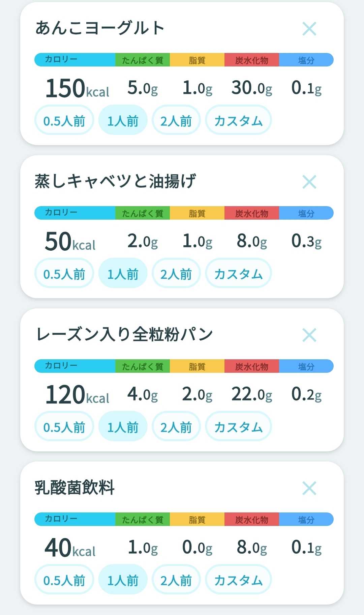Remove the あんこヨーグルト entry with its X
This screenshot has height=615, width=364.
click(309, 29)
